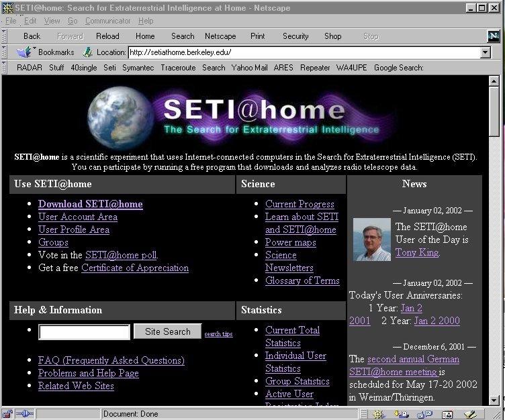Screen dimensions: 505x420
Task: Open the 40single personal toolbar item
Action: [x=84, y=68]
